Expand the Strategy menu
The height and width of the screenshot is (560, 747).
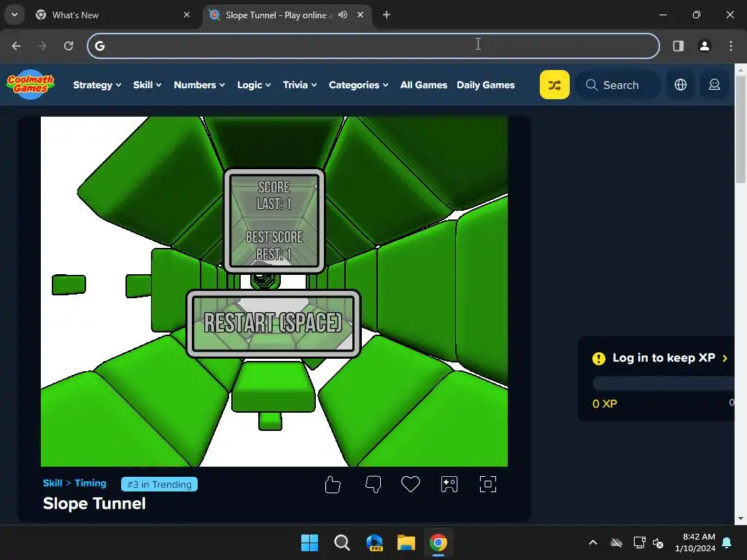(97, 85)
